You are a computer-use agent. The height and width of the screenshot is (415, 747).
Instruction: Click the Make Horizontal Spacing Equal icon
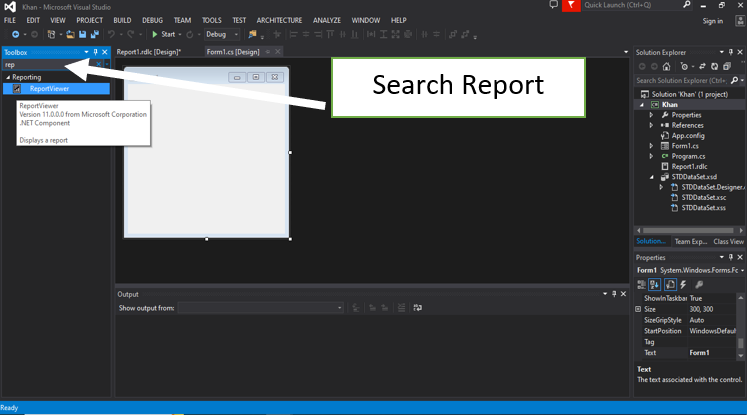[371, 34]
